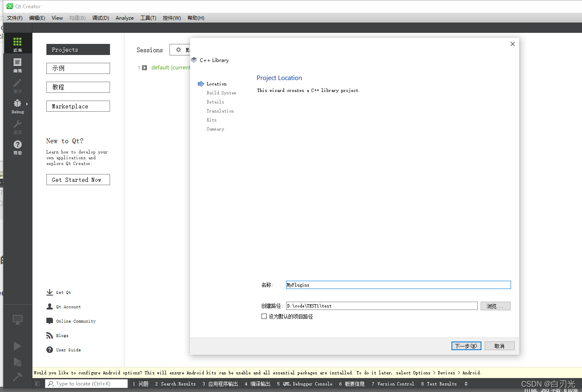Open the 2 Search Results pane

(175, 384)
